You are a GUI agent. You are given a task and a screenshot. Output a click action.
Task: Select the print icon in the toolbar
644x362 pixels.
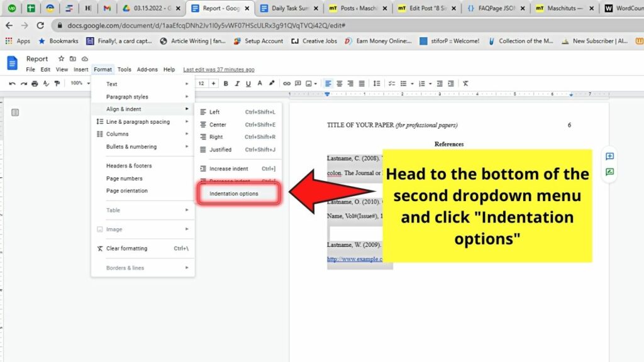coord(35,84)
